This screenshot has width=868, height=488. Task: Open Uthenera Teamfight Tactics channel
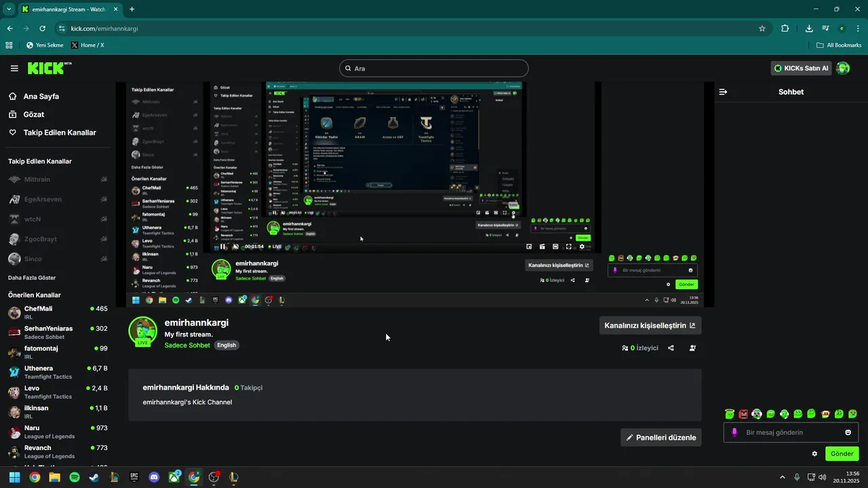pyautogui.click(x=58, y=372)
